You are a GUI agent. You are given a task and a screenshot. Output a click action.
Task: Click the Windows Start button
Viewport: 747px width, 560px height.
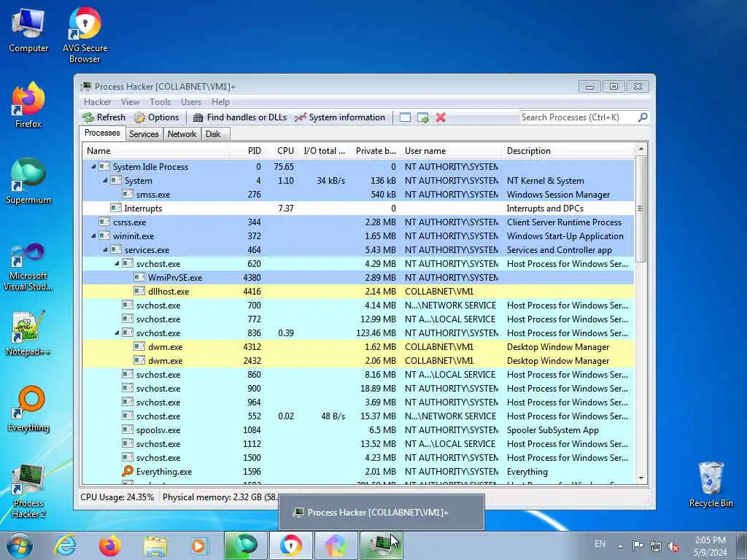coord(20,545)
